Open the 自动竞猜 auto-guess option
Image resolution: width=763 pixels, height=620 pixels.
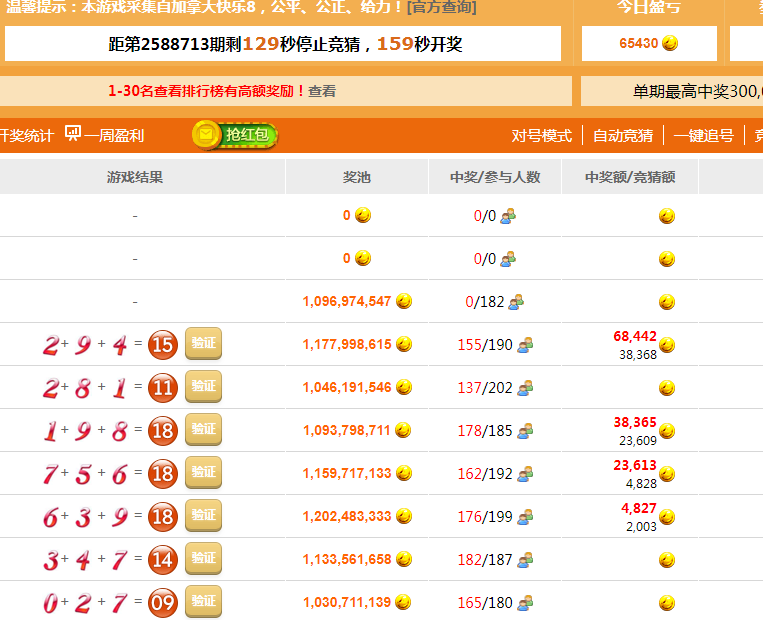tap(622, 136)
